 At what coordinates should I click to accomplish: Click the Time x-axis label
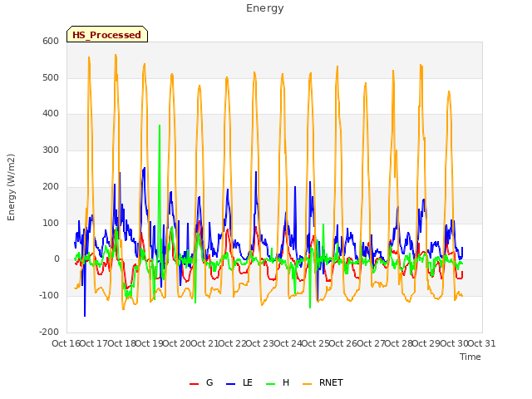(470, 357)
